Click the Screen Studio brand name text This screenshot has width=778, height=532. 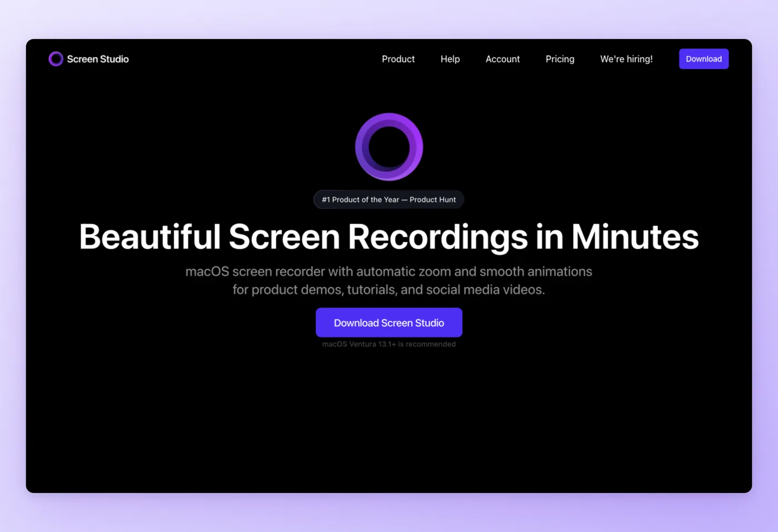click(98, 59)
